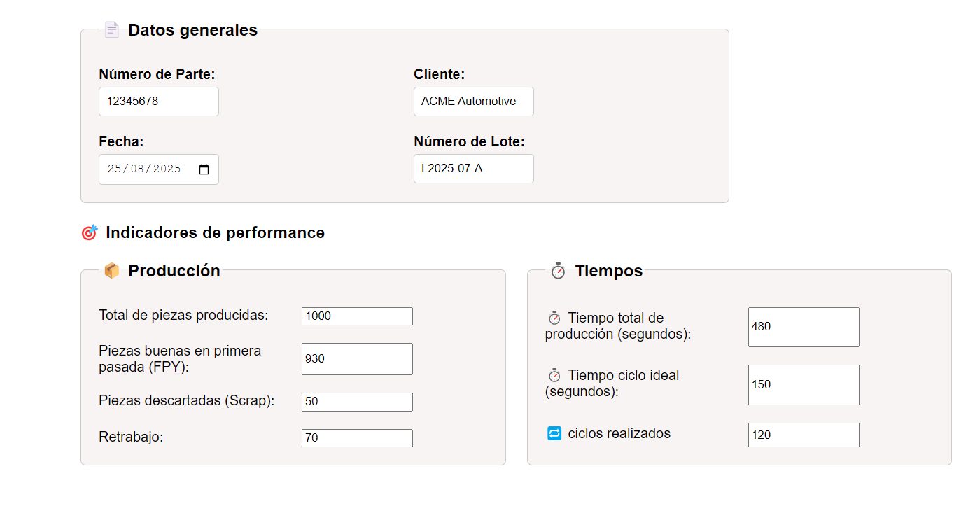Viewport: 980px width, 525px height.
Task: Click the Total de piezas producidas field
Action: pyautogui.click(x=357, y=316)
